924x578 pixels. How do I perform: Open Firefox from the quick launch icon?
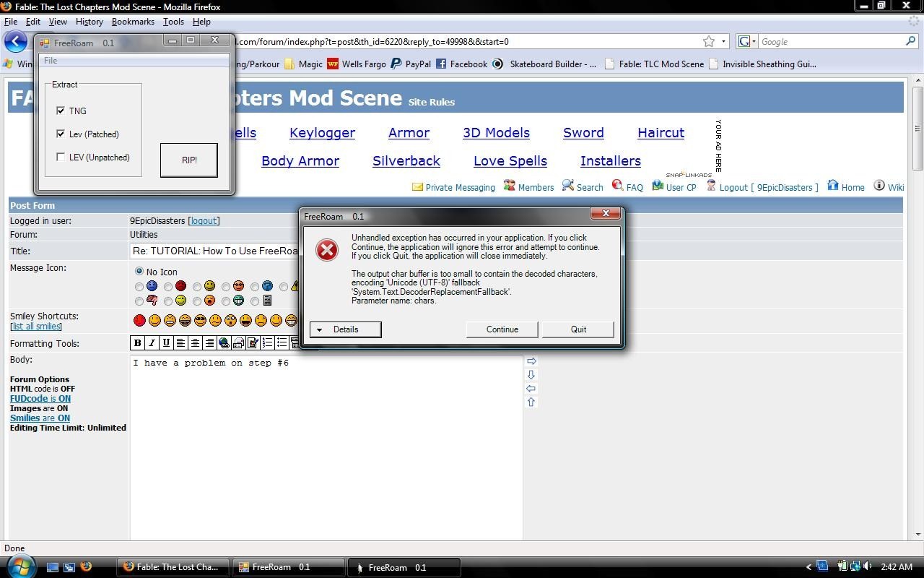tap(86, 567)
